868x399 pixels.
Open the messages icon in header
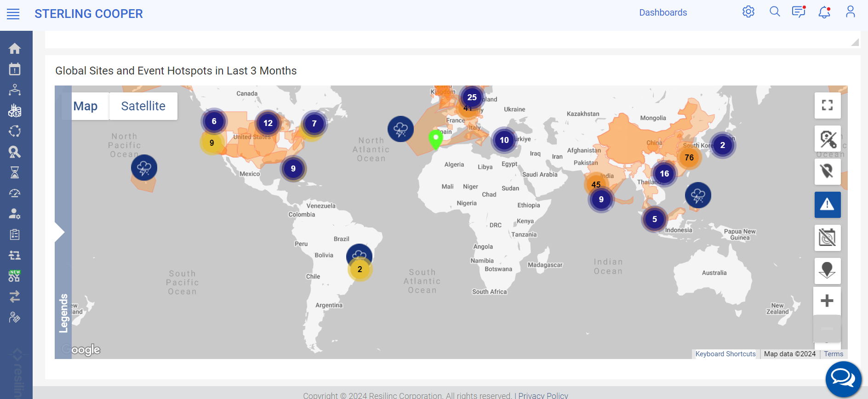point(799,12)
